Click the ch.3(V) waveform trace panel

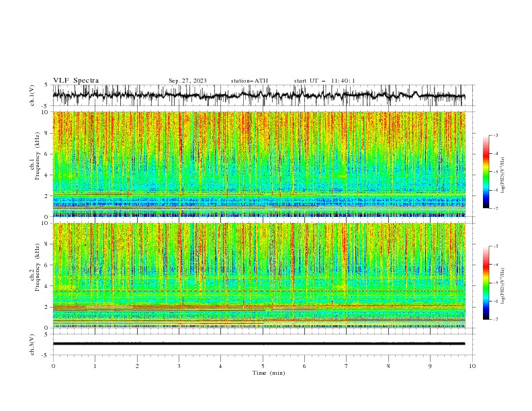[x=264, y=345]
